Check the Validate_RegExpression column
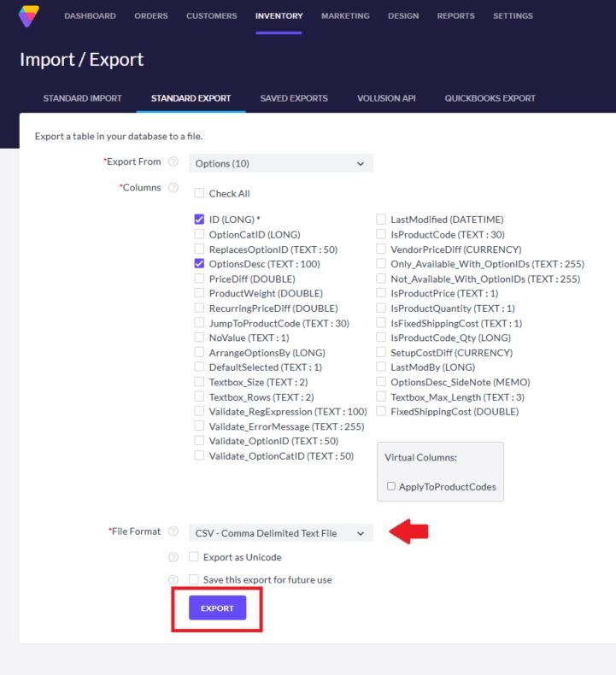 click(x=199, y=411)
